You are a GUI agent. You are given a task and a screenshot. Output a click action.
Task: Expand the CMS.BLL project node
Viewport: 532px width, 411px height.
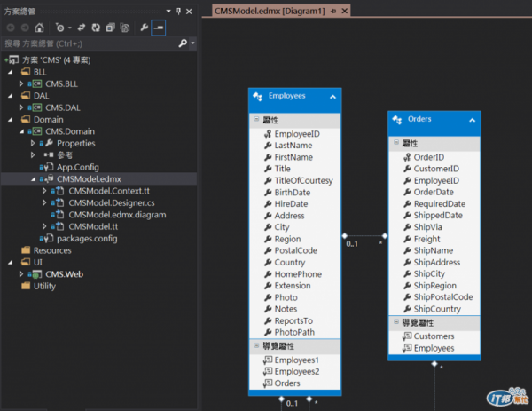21,83
